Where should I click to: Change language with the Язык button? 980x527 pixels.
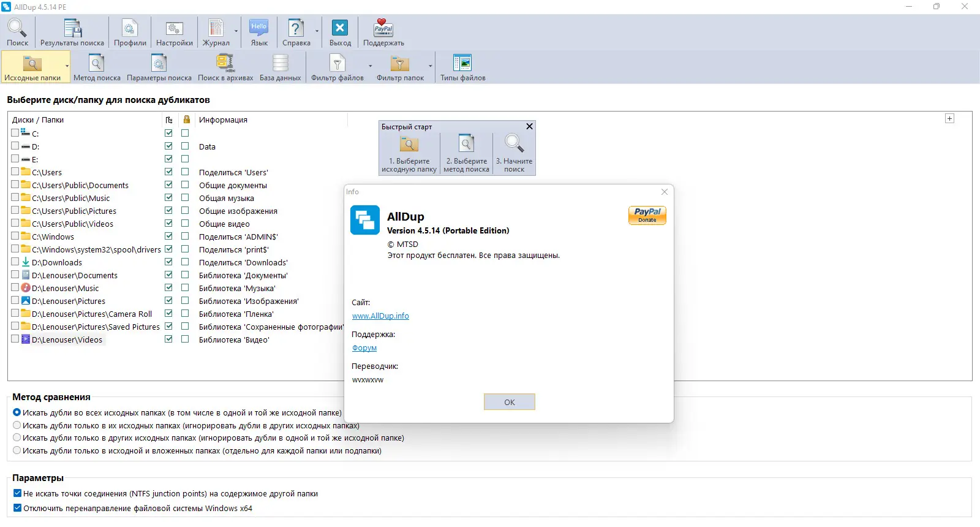259,32
